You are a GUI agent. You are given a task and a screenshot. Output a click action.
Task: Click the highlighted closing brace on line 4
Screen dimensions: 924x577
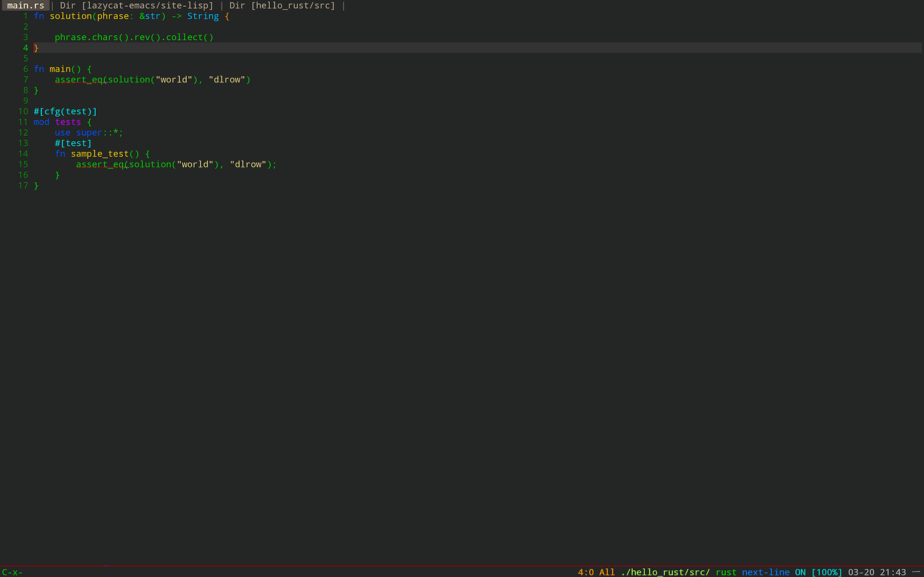pyautogui.click(x=36, y=48)
